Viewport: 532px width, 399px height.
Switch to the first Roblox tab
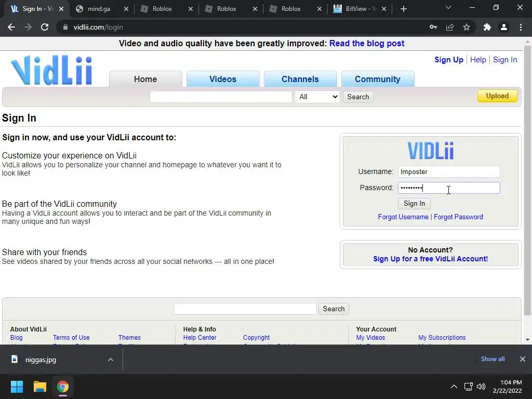click(x=162, y=9)
